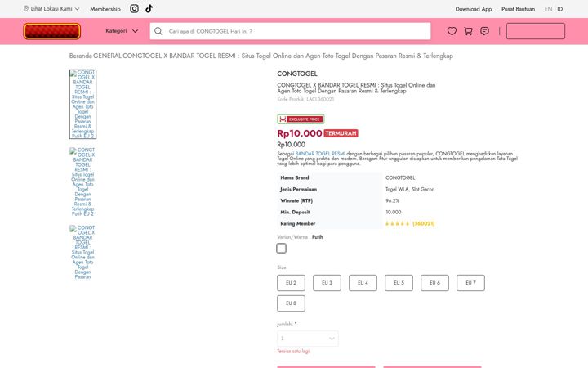This screenshot has height=368, width=588.
Task: Click the review count (360021)
Action: (423, 223)
